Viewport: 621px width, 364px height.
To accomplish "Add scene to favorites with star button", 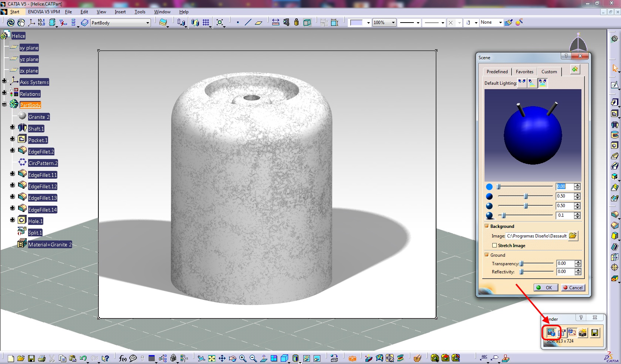I will coord(575,69).
